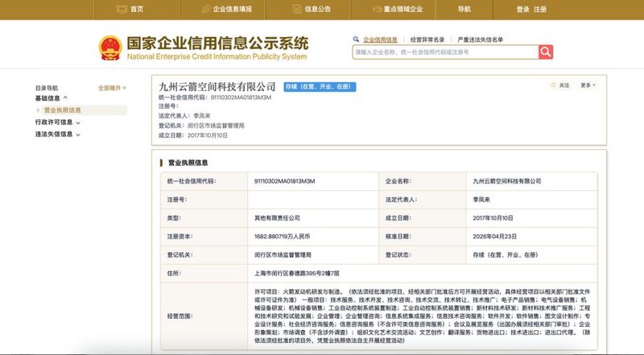This screenshot has width=644, height=355.
Task: Open the 首页 navigation tab
Action: pyautogui.click(x=137, y=10)
